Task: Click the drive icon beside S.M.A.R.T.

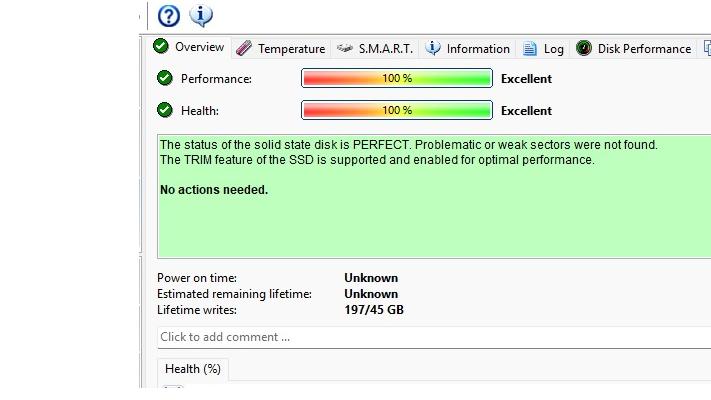Action: pyautogui.click(x=345, y=48)
